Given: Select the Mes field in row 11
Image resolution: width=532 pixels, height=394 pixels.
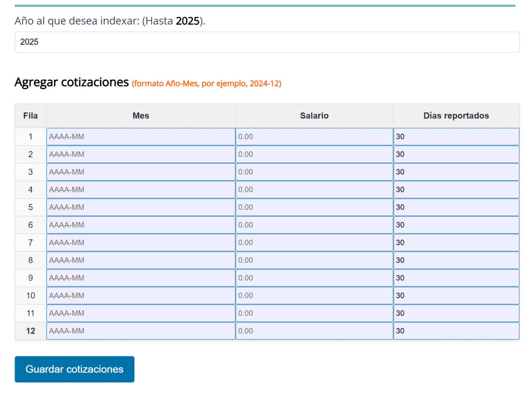Looking at the screenshot, I should tap(141, 313).
